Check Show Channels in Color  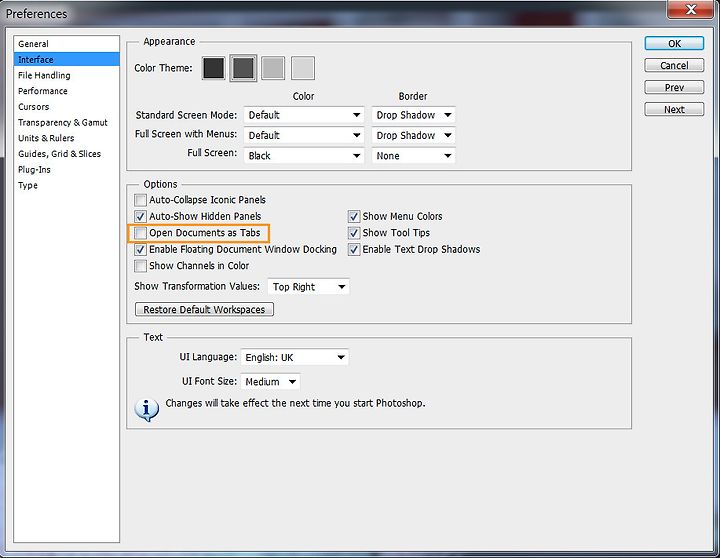141,266
